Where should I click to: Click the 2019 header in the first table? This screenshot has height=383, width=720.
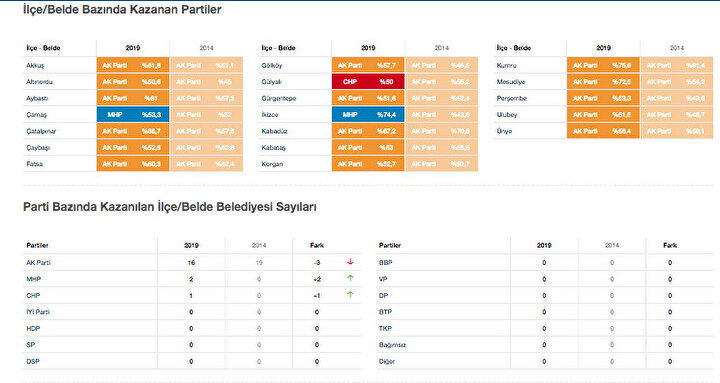point(133,48)
